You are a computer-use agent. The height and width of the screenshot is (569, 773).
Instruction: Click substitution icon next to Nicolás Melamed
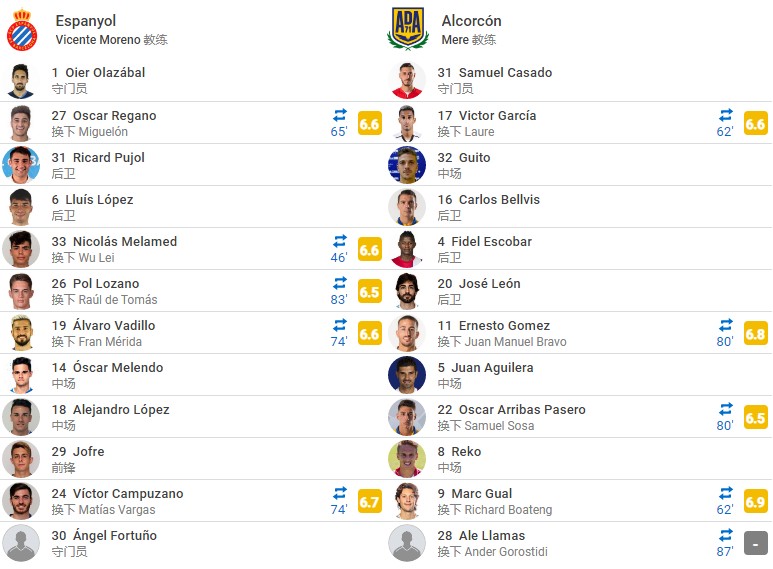340,241
